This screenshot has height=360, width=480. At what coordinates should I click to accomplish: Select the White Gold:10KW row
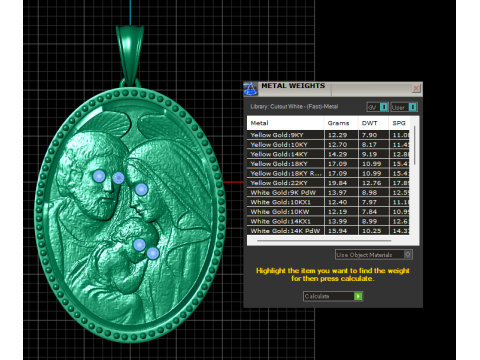tap(328, 212)
